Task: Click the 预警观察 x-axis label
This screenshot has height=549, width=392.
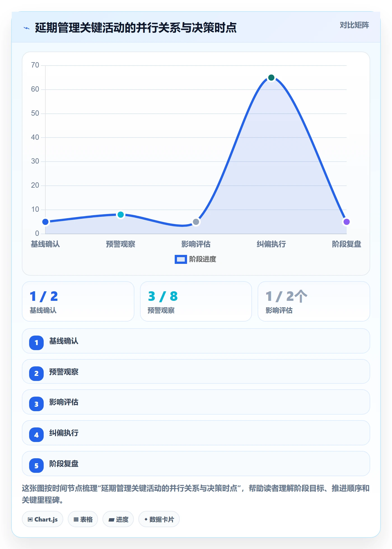Action: [x=121, y=244]
